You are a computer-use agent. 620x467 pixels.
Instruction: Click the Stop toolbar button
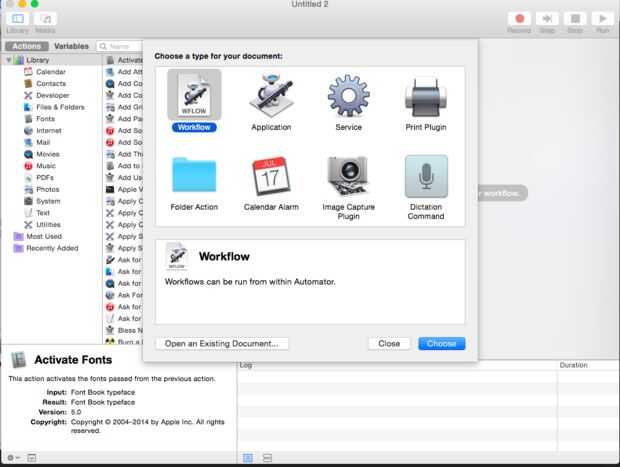tap(575, 19)
